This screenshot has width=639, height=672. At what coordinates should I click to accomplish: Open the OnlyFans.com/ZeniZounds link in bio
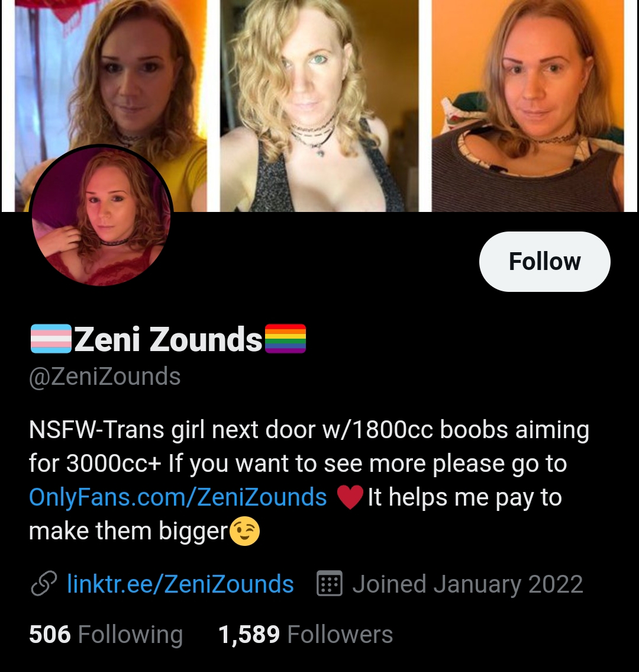[x=177, y=497]
